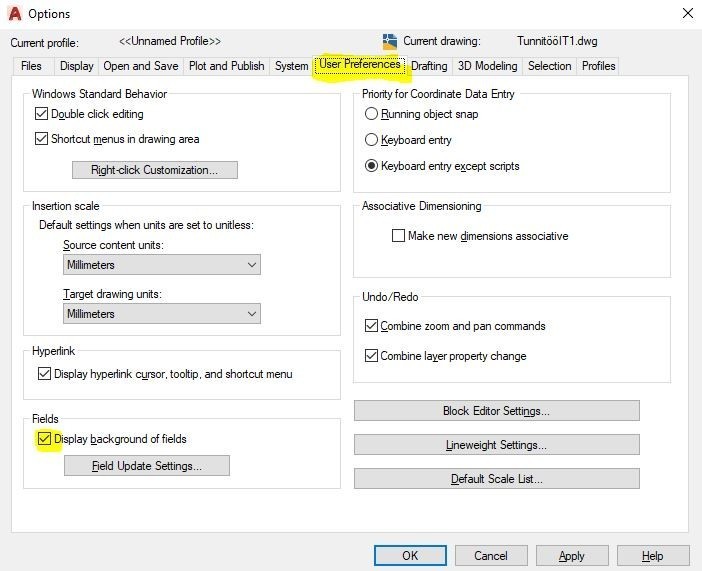Select Running object snap radio option
Viewport: 702px width, 571px height.
(372, 114)
